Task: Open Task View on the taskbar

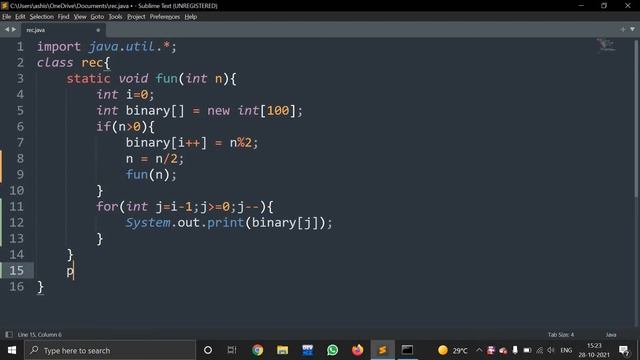Action: pyautogui.click(x=232, y=350)
